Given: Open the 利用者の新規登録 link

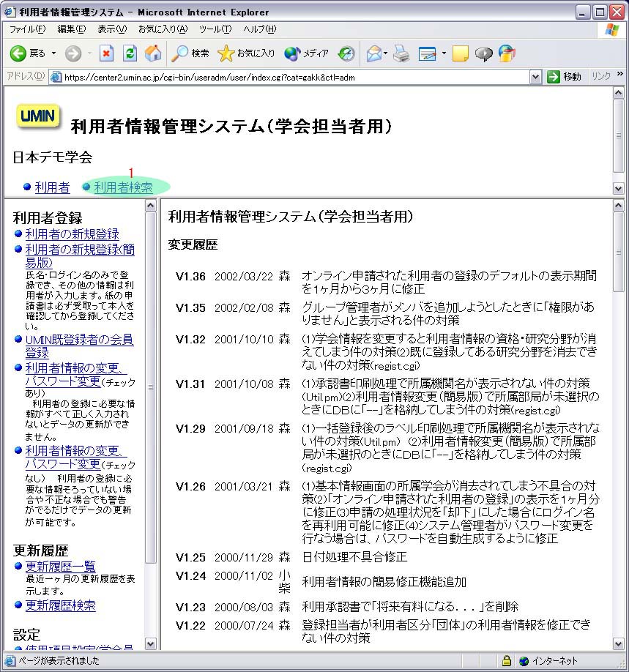Looking at the screenshot, I should tap(72, 234).
